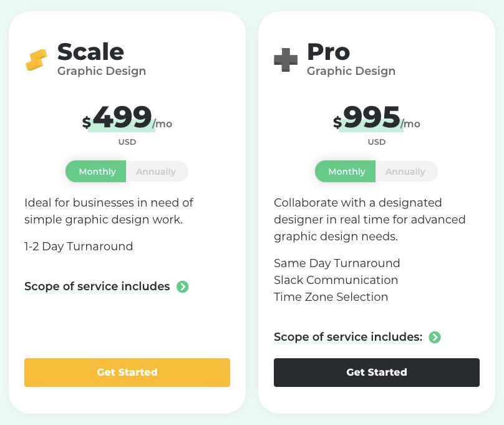Click Get Started for the Pro plan
This screenshot has height=425, width=504.
(376, 372)
